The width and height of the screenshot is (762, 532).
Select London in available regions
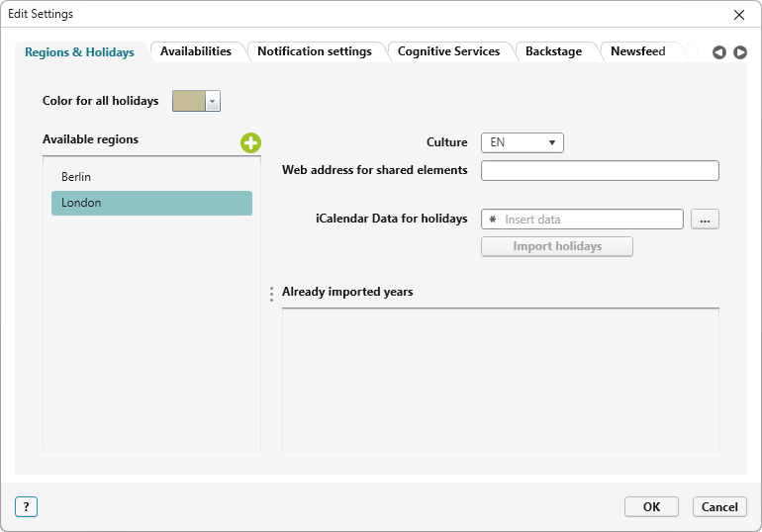tap(151, 203)
